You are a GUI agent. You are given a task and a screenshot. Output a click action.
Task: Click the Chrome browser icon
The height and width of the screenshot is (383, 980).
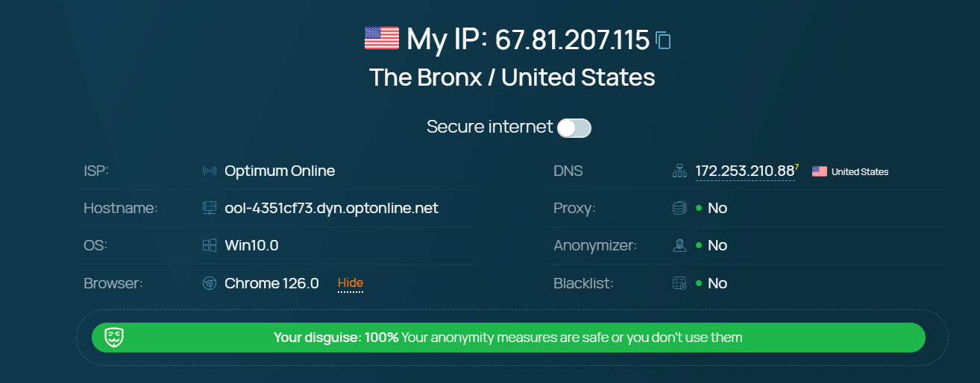tap(210, 284)
